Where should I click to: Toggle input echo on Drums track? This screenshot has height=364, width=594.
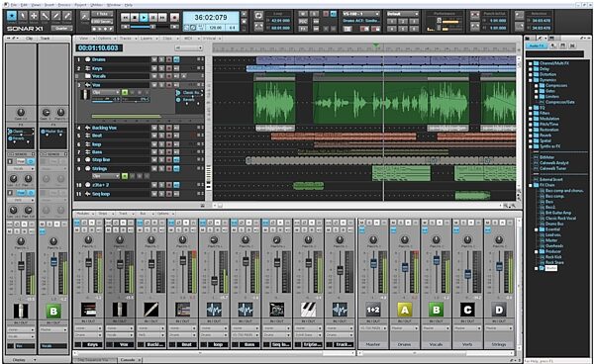point(176,59)
